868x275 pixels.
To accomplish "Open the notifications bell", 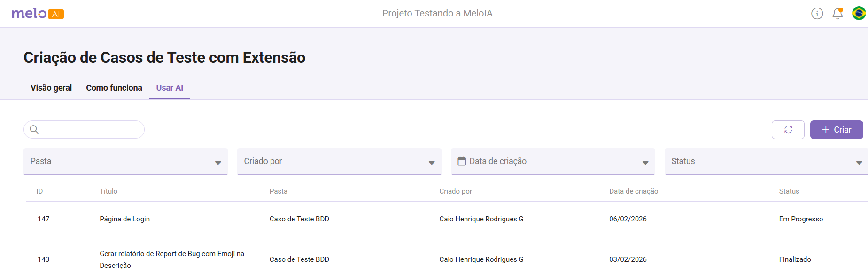I will click(837, 14).
